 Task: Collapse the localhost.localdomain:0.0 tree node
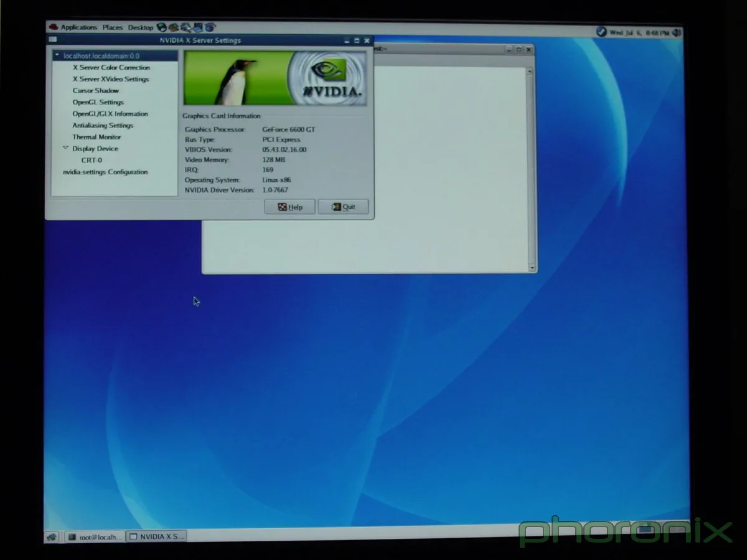click(x=57, y=55)
